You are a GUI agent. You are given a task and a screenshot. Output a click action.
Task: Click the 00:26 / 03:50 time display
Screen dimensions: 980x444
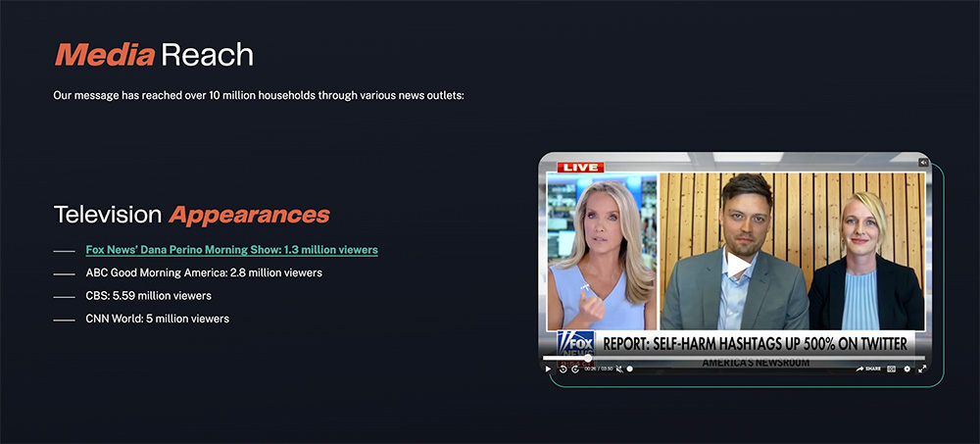(598, 369)
